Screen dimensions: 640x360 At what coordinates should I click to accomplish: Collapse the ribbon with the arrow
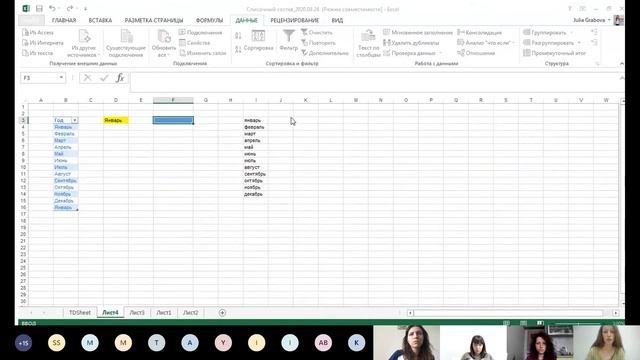[621, 64]
